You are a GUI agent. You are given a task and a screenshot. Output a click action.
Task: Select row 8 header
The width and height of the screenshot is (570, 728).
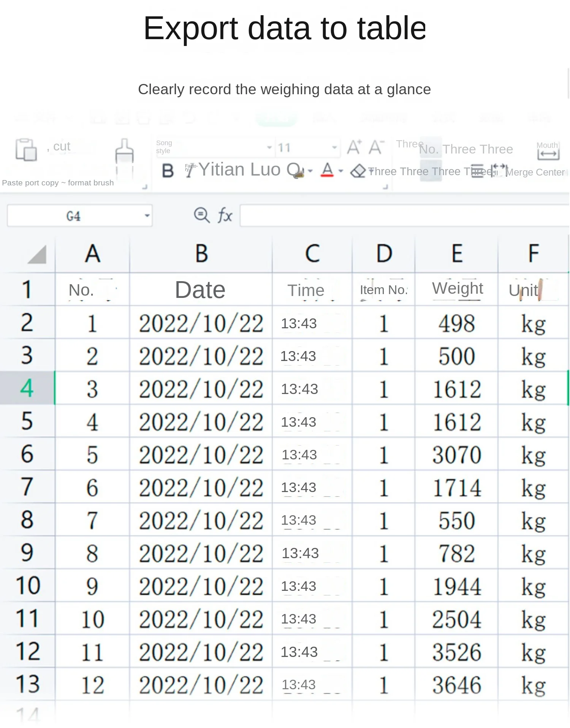click(27, 520)
